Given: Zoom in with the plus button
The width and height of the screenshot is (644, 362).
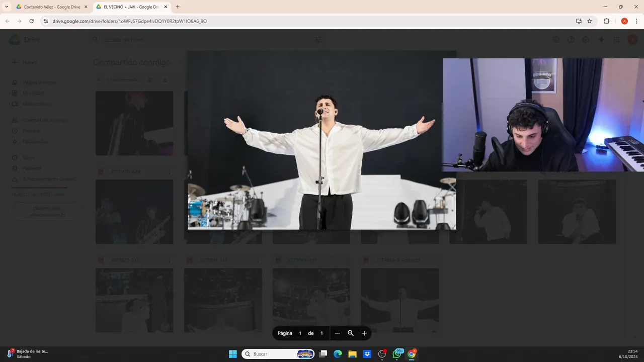Looking at the screenshot, I should [364, 333].
